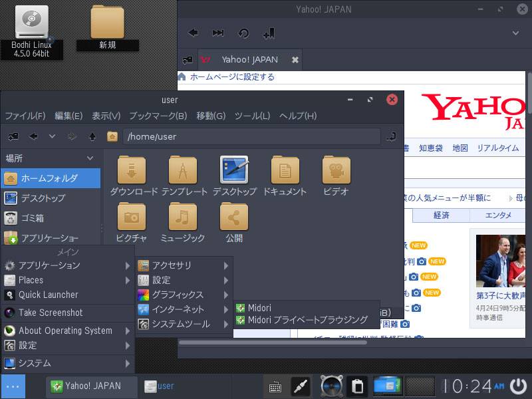Open the ブックマーク(B) menu

pos(158,116)
